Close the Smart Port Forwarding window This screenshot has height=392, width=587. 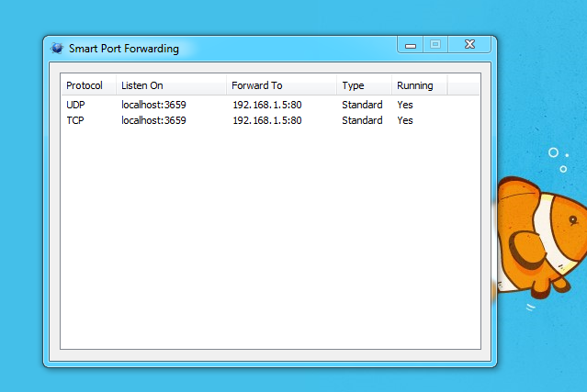[x=469, y=45]
